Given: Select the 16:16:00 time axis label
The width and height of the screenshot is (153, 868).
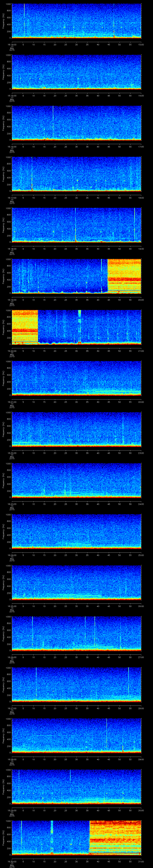Looking at the screenshot, I should tap(12, 147).
